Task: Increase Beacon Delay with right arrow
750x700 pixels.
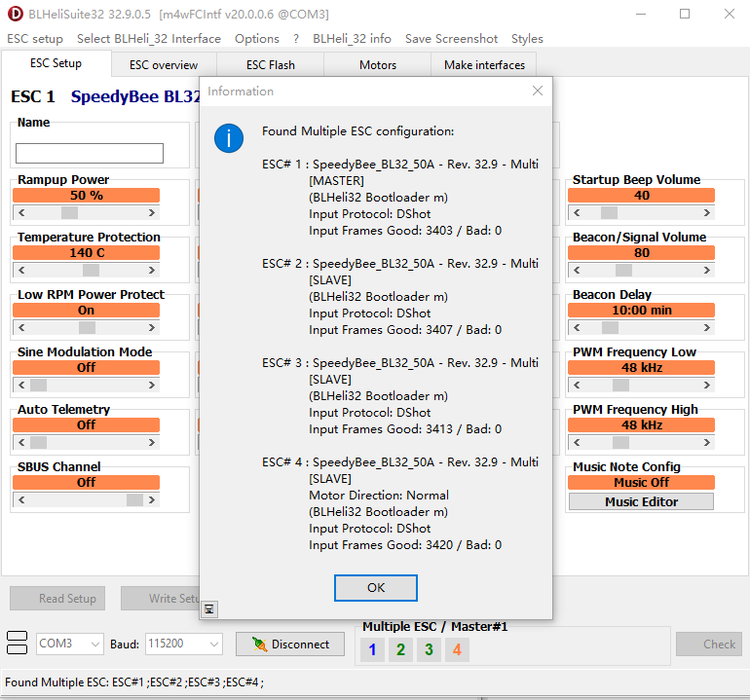Action: (x=707, y=327)
